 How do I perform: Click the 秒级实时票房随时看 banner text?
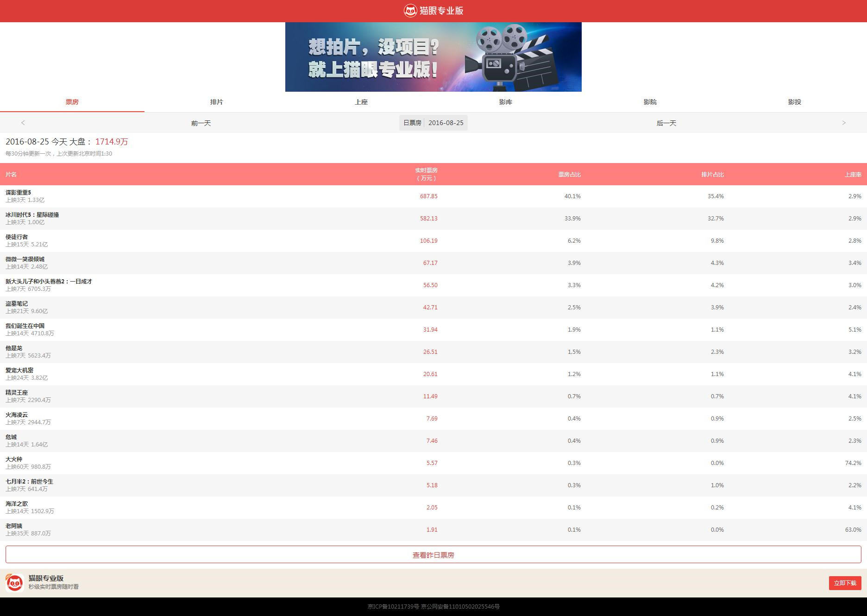(x=54, y=587)
